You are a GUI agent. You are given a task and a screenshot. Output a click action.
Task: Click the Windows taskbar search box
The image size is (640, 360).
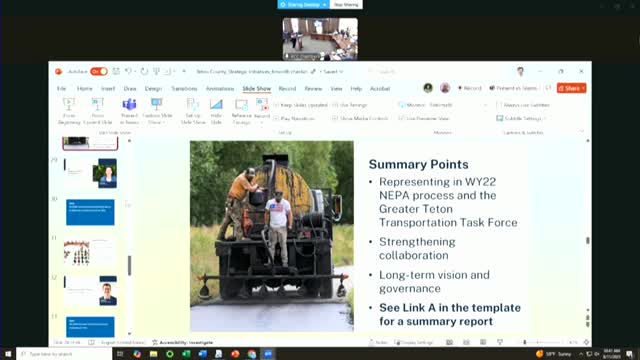click(64, 354)
